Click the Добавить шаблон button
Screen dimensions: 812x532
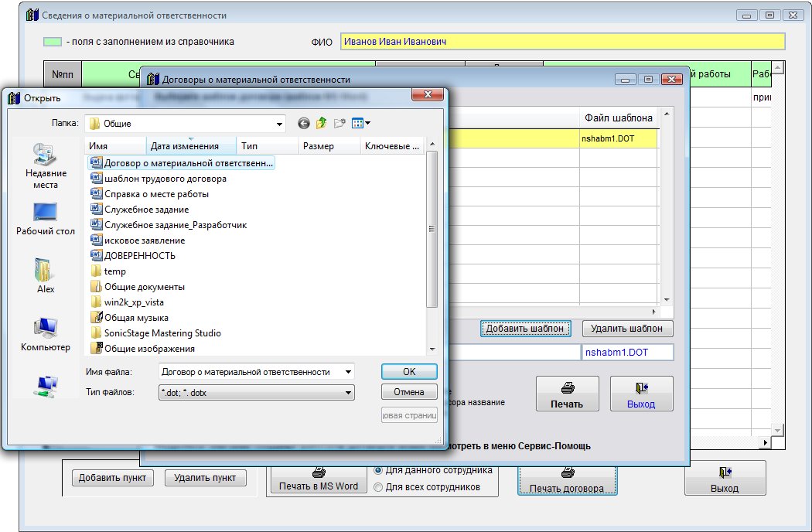527,329
